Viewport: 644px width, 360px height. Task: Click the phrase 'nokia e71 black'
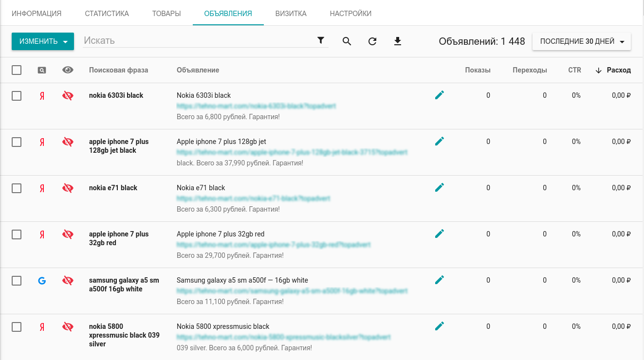click(113, 188)
